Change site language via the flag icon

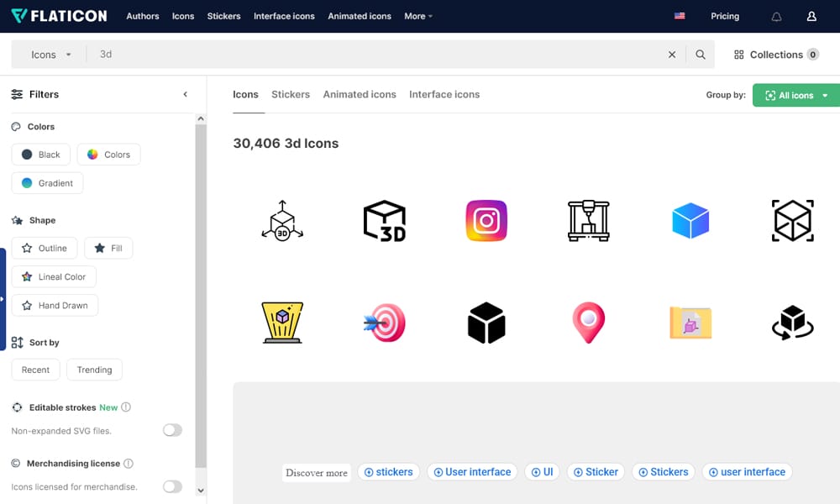(x=680, y=15)
